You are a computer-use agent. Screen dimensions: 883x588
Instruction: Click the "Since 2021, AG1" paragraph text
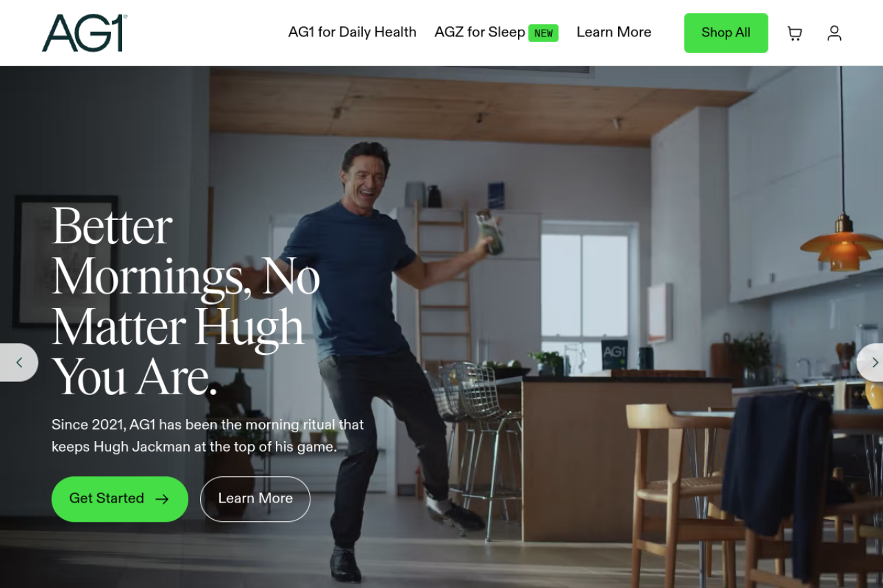(208, 436)
